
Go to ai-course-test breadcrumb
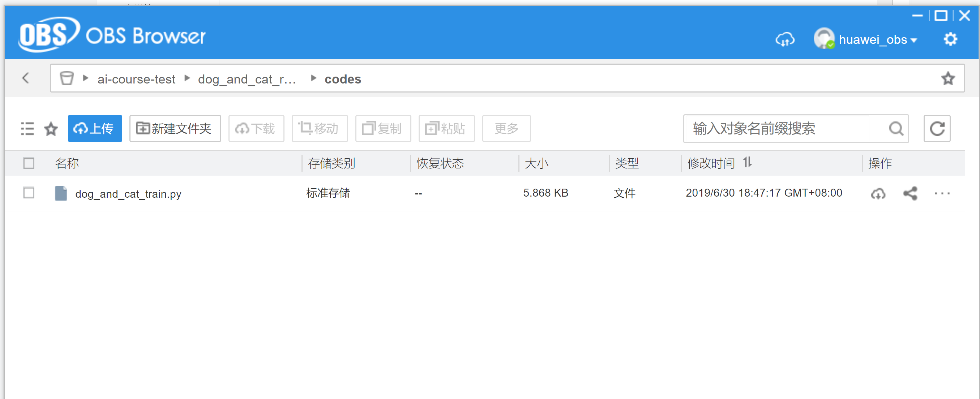(136, 79)
